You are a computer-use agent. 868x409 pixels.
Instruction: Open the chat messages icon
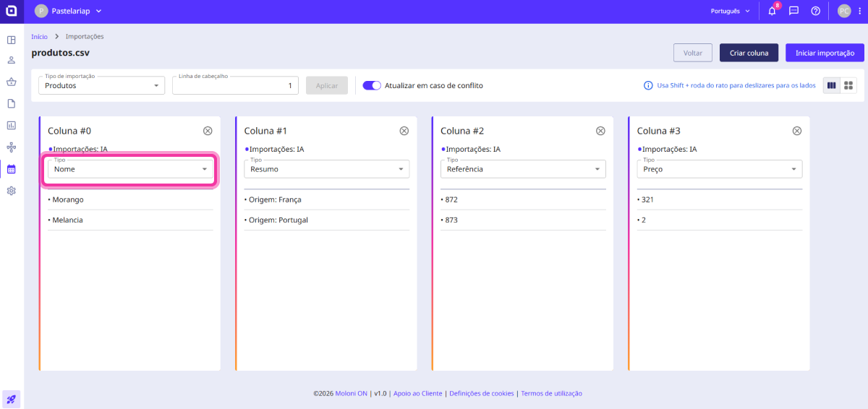[793, 11]
